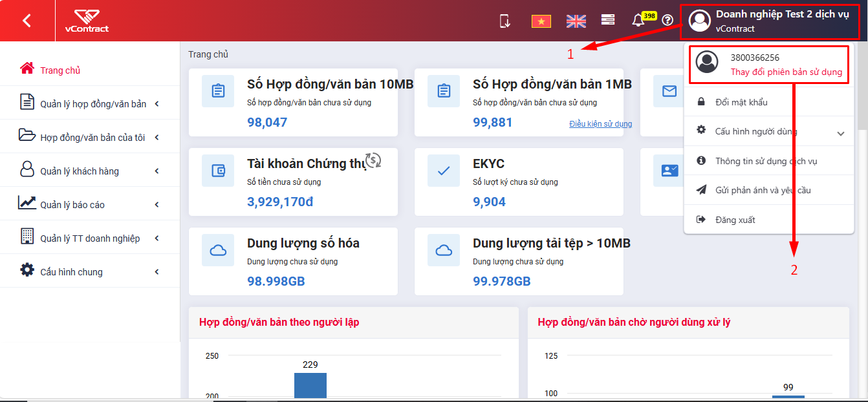Image resolution: width=868 pixels, height=402 pixels.
Task: Click Hợp đồng/văn bản chờ người dùng xử lý heading
Action: click(x=634, y=322)
